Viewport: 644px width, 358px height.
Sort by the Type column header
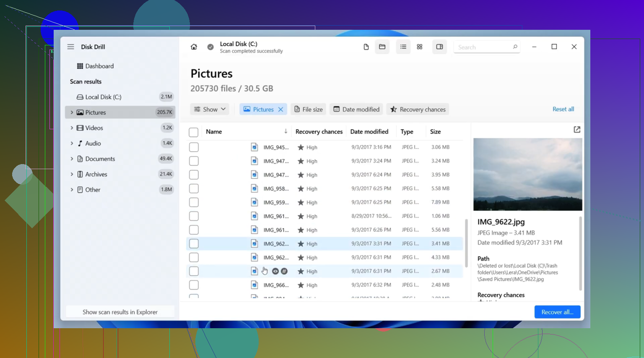pyautogui.click(x=407, y=131)
